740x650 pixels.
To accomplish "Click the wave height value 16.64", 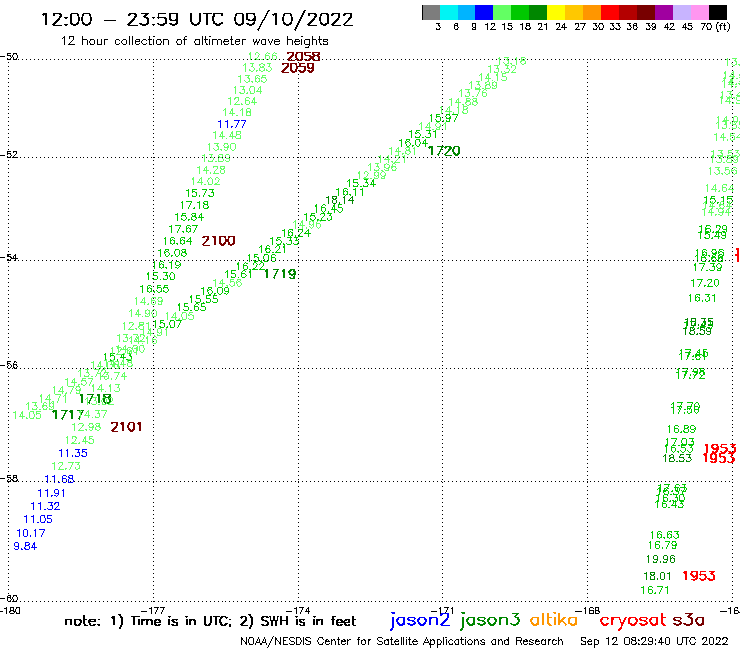I will [177, 241].
